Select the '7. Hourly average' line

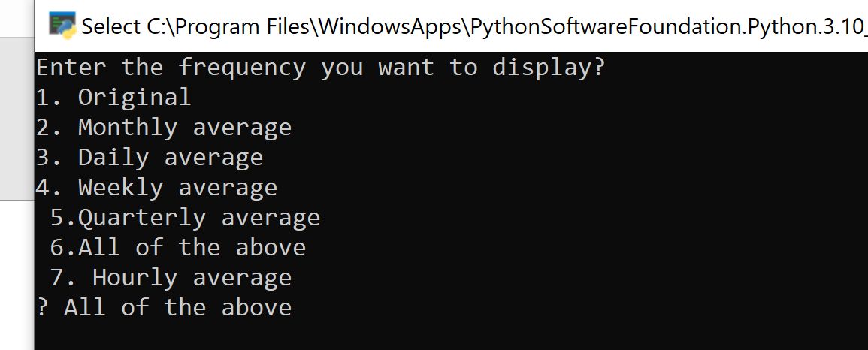(171, 278)
